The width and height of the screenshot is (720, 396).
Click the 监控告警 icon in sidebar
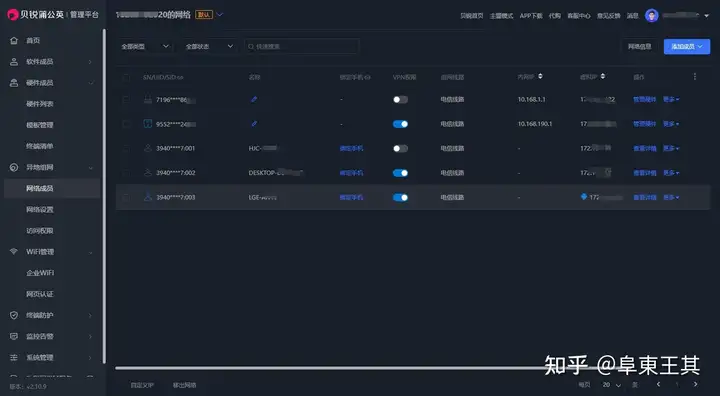tap(14, 336)
